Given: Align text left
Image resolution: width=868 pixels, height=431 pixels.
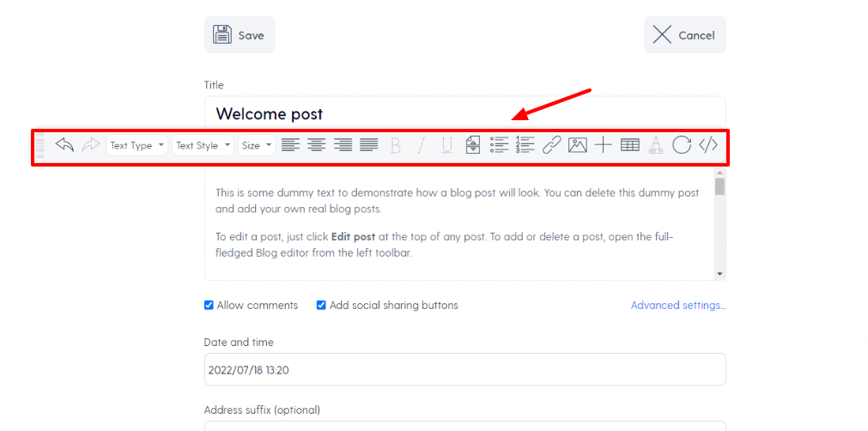Looking at the screenshot, I should point(291,145).
